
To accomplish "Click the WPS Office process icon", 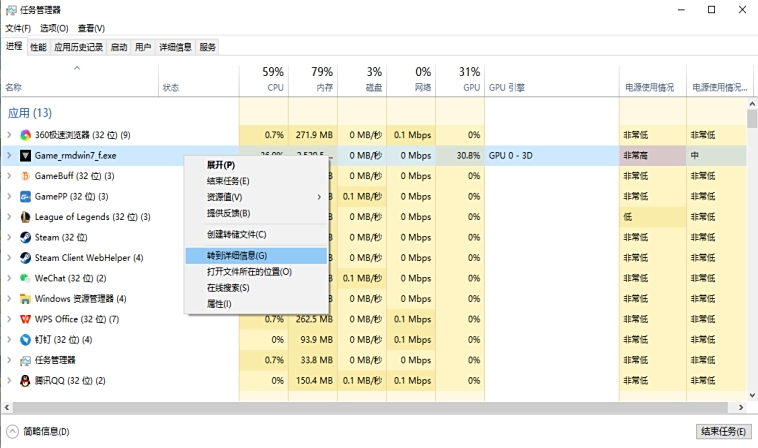I will pos(26,319).
